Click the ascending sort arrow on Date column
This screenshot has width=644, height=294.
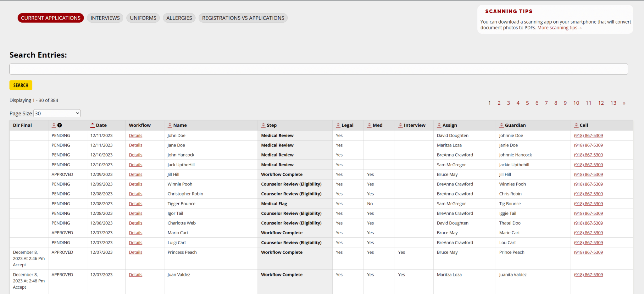[92, 124]
